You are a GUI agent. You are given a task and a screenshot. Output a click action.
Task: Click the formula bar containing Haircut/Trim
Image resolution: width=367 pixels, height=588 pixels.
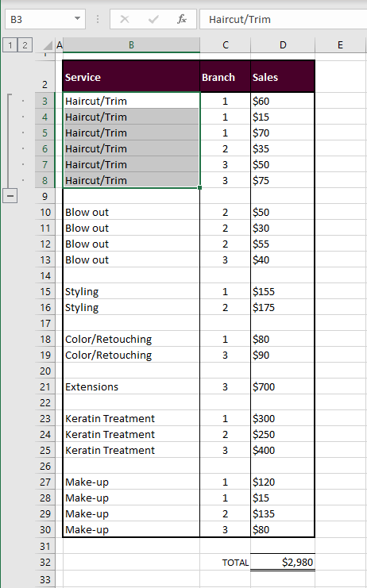[284, 19]
